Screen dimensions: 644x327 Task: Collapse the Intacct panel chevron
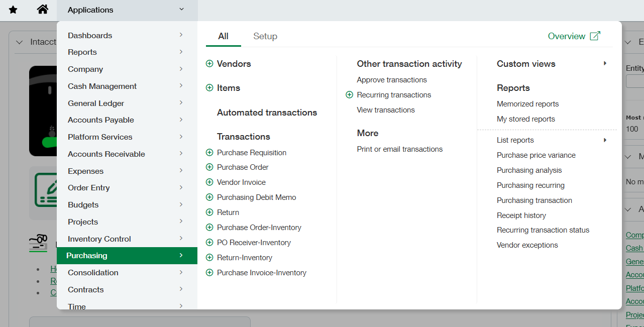(20, 42)
